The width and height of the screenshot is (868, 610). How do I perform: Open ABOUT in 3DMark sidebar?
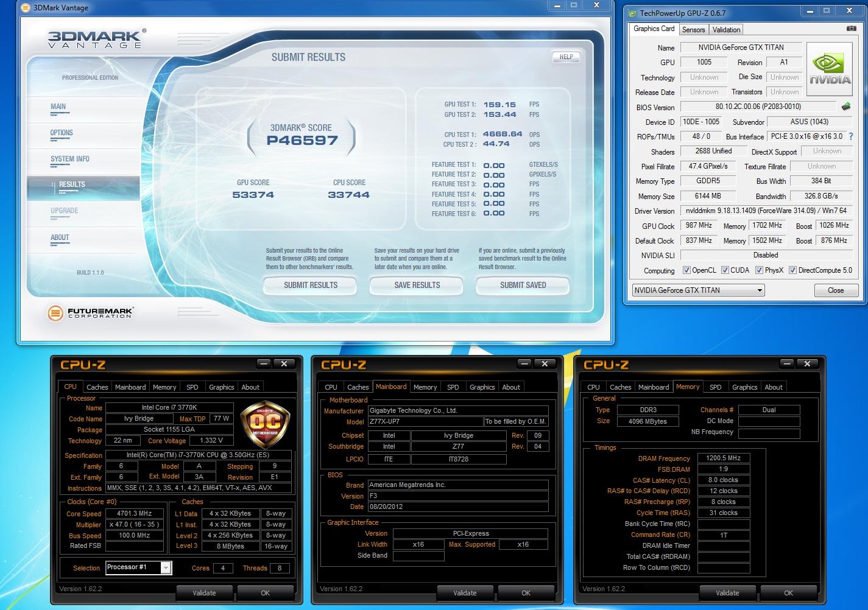tap(60, 237)
